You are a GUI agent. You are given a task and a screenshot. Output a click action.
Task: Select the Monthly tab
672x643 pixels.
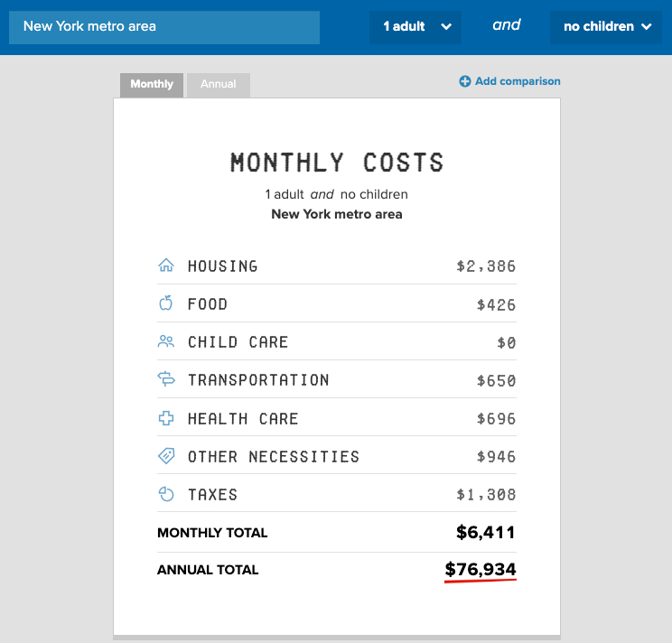[152, 85]
